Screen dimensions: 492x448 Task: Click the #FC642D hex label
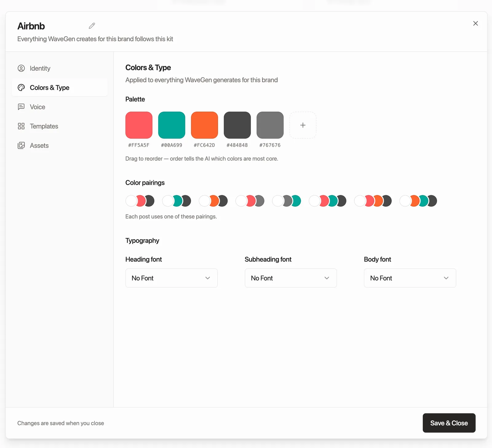204,145
